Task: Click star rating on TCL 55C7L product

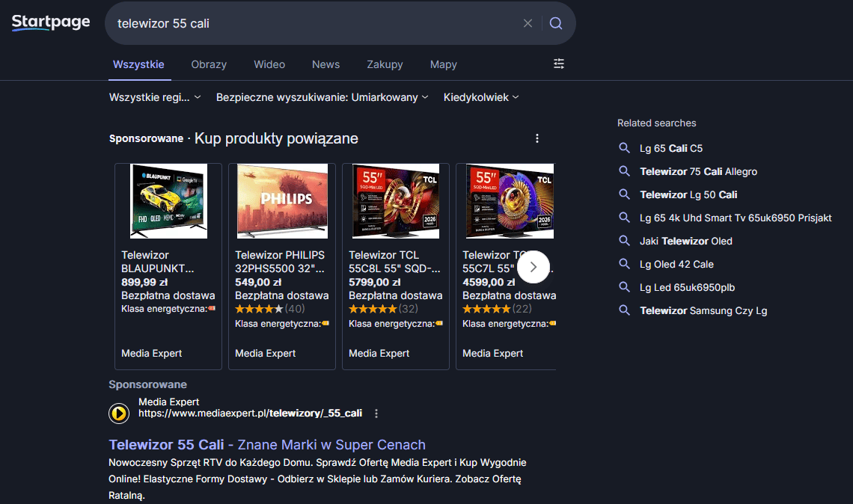Action: click(x=486, y=309)
